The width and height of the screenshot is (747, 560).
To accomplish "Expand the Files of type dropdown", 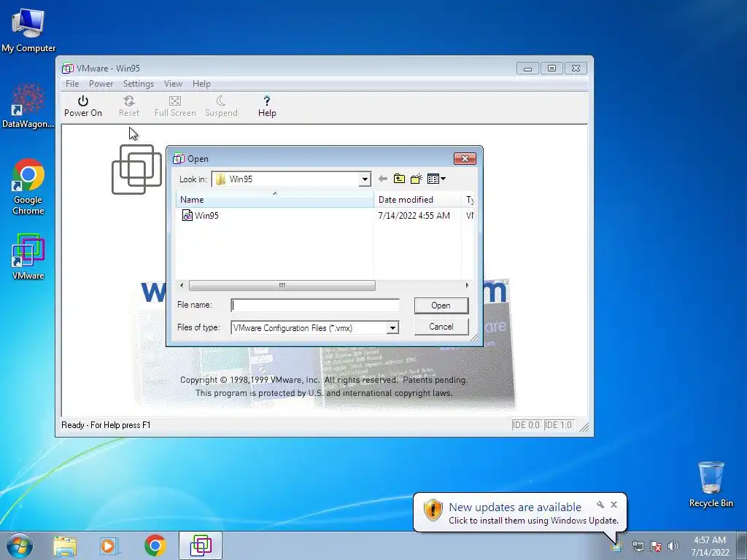I will point(392,327).
